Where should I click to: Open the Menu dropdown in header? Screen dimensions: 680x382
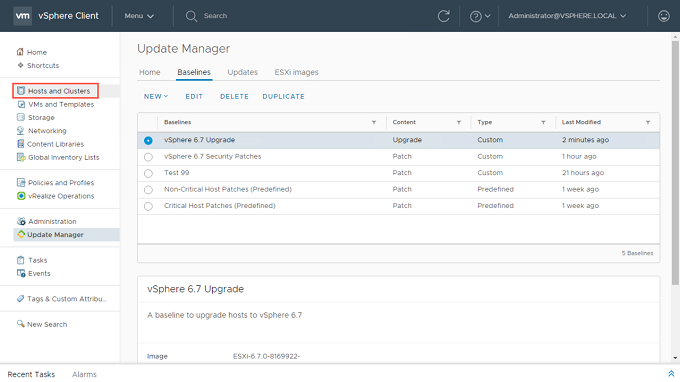point(139,16)
